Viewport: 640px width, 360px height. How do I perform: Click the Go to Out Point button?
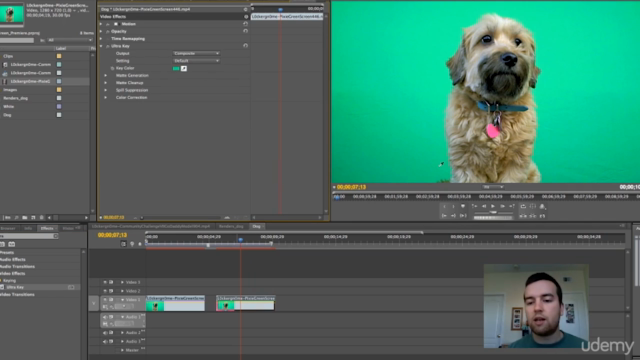click(x=453, y=216)
